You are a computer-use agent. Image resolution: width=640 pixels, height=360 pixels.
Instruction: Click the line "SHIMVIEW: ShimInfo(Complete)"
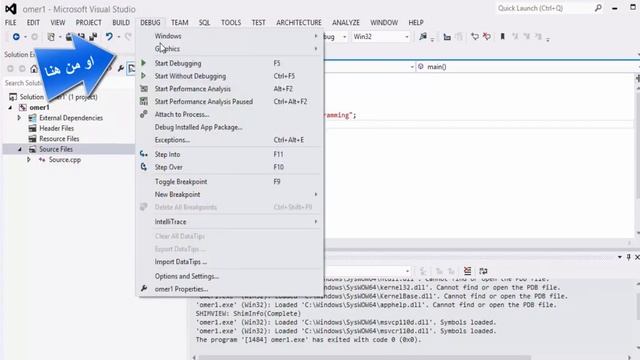(248, 313)
